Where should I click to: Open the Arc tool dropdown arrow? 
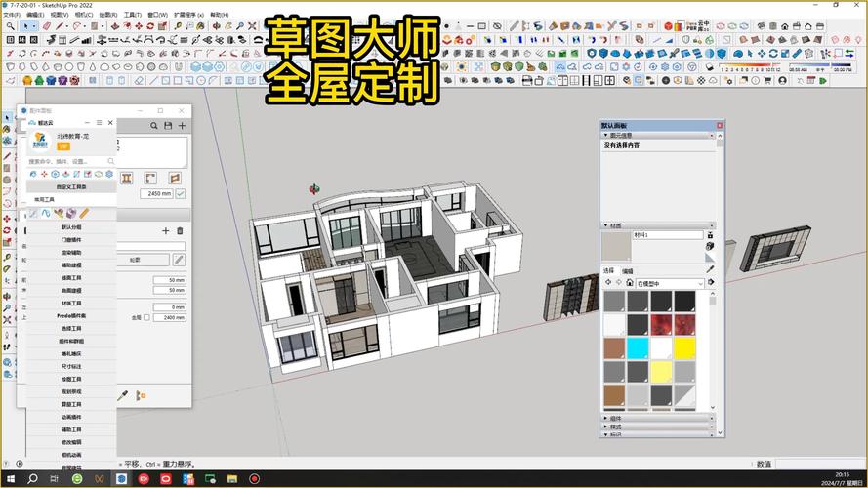coord(85,26)
